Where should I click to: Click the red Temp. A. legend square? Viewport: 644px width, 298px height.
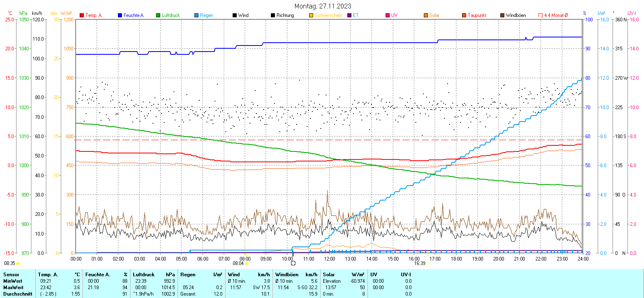click(x=82, y=15)
